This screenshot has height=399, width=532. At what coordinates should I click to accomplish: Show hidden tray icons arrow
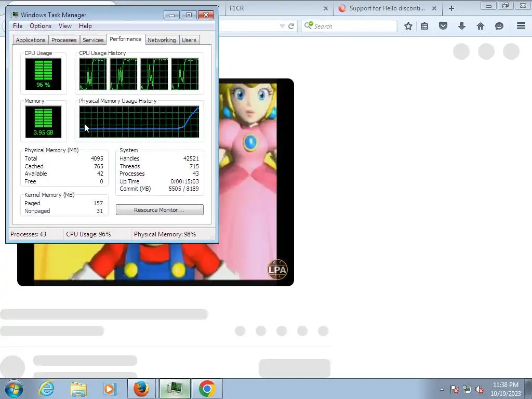(442, 389)
